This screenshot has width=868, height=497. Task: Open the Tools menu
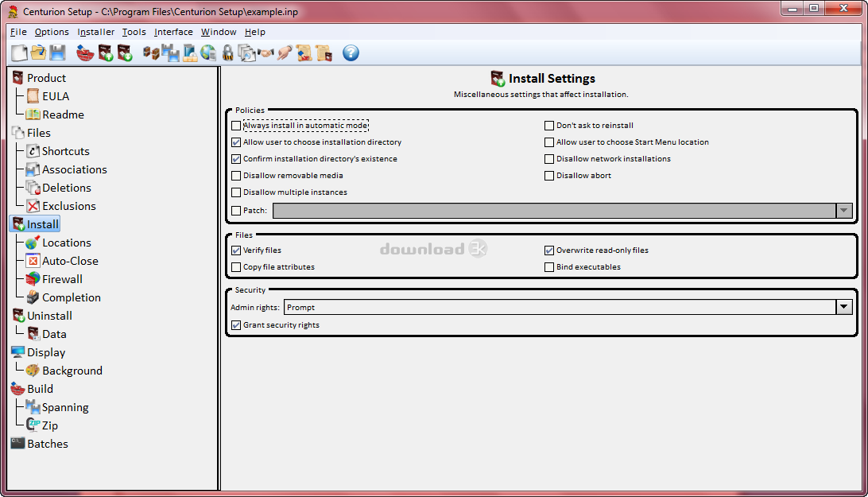pos(134,32)
